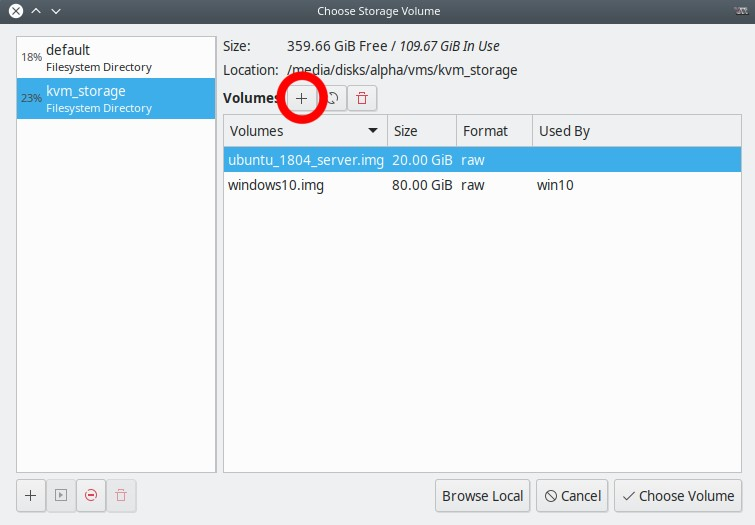This screenshot has height=525, width=755.
Task: Click the raw format of windows10.img
Action: click(473, 185)
